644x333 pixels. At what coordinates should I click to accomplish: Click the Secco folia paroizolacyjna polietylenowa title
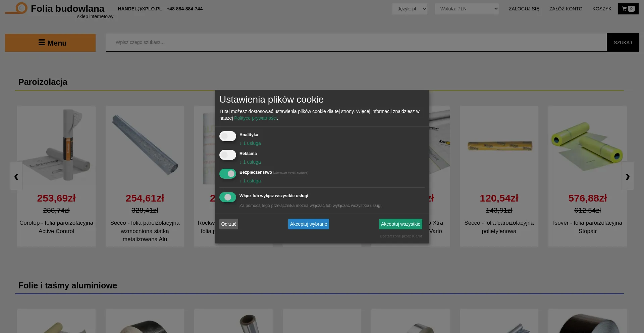tap(499, 227)
